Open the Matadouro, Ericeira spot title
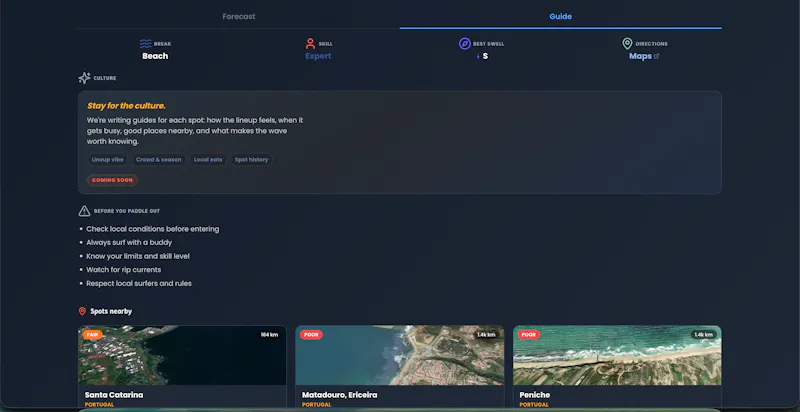 (339, 395)
